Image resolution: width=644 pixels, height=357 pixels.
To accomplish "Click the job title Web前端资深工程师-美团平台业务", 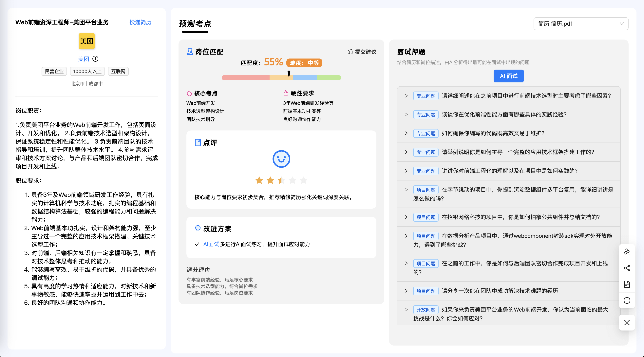I will pyautogui.click(x=62, y=22).
